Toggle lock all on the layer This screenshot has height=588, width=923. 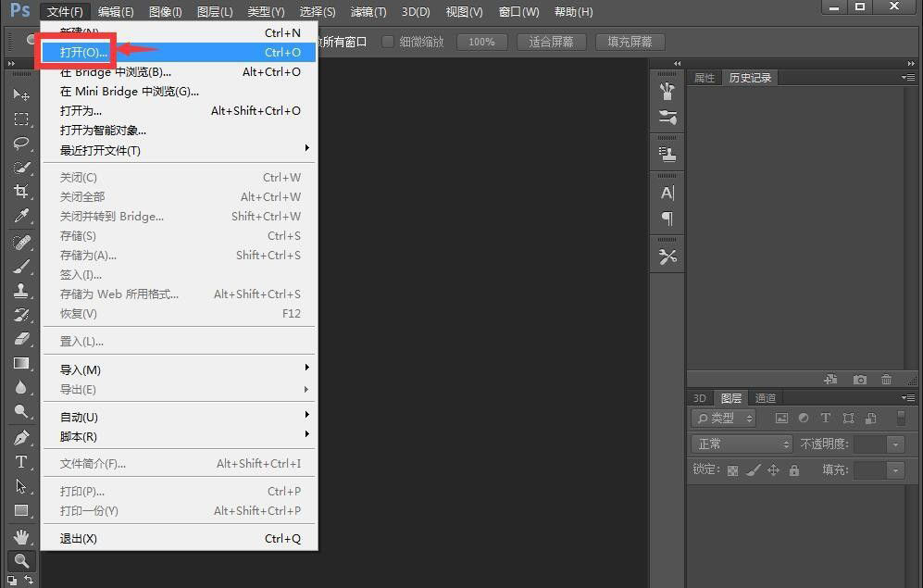[793, 470]
